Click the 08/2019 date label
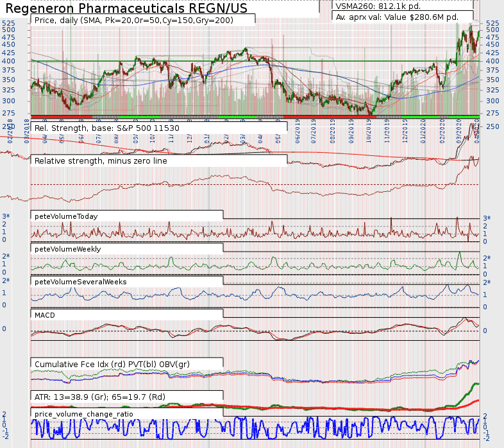This screenshot has width=504, height=448. tap(333, 132)
